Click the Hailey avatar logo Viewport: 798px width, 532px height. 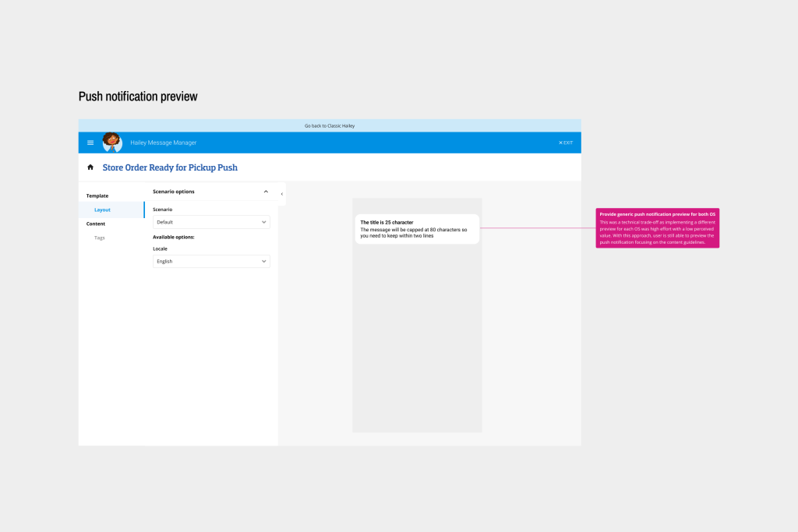(x=112, y=142)
